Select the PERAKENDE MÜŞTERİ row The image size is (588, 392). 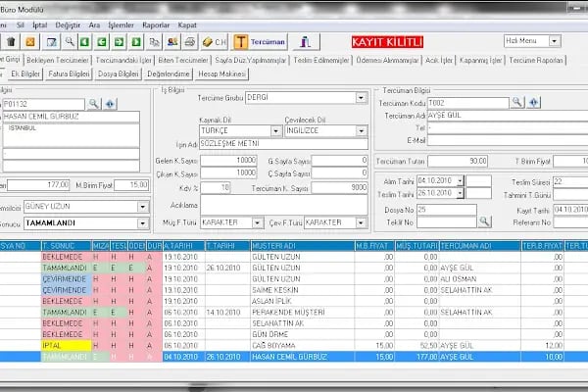(x=294, y=312)
